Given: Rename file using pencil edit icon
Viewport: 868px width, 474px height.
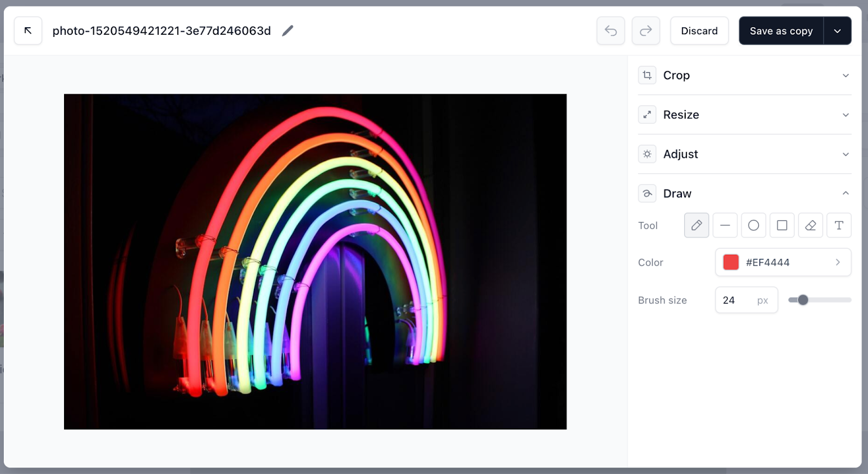Looking at the screenshot, I should [x=288, y=31].
